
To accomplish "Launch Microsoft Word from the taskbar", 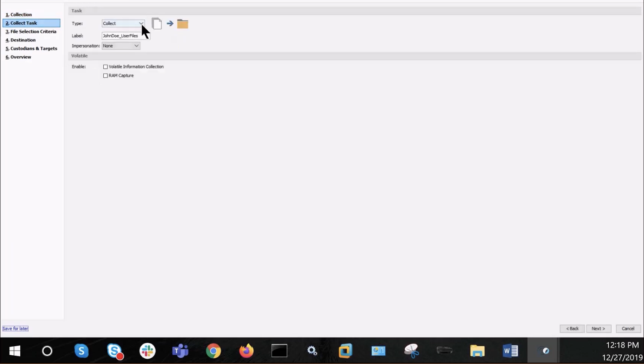I will pos(510,350).
